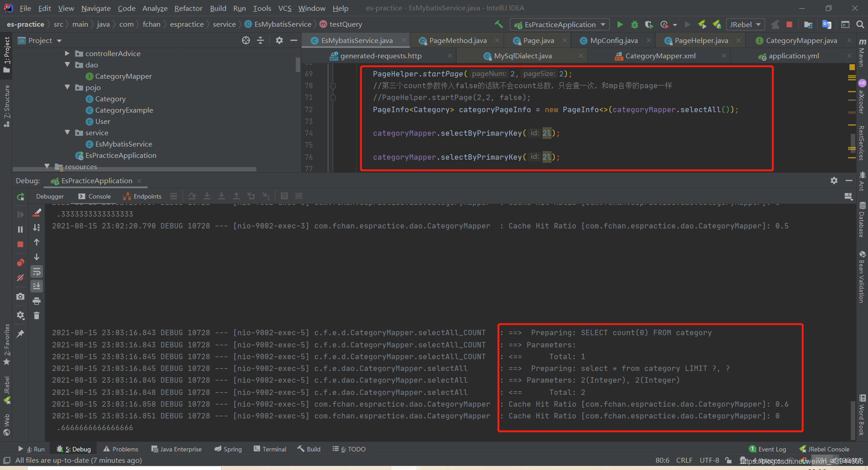Viewport: 868px width, 470px height.
Task: Switch to CategoryMapper.xml editor tab
Action: coord(660,56)
